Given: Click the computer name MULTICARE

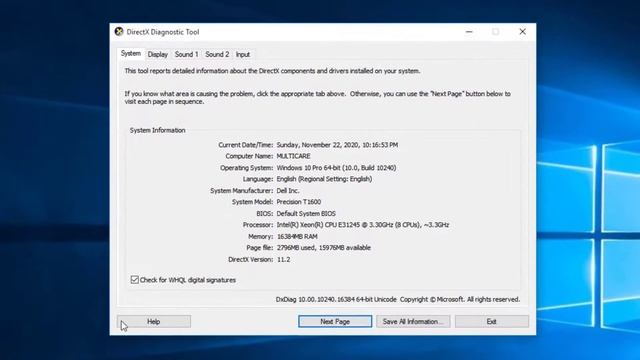Looking at the screenshot, I should coord(293,156).
